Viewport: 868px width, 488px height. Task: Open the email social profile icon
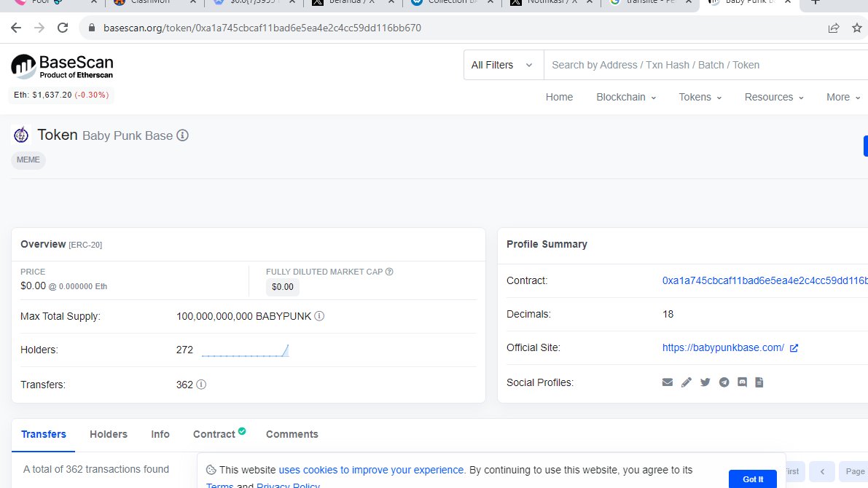(x=668, y=382)
